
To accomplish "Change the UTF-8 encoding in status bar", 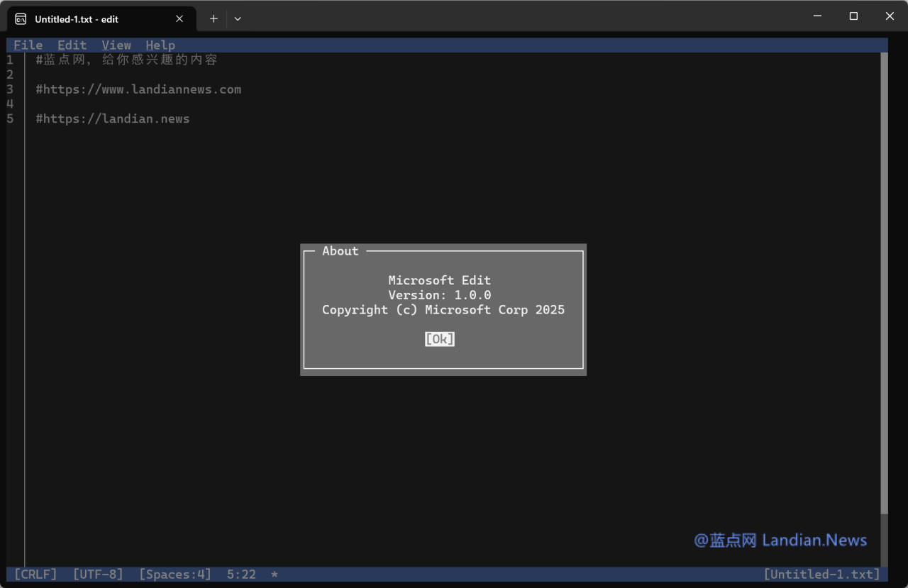I will tap(98, 575).
